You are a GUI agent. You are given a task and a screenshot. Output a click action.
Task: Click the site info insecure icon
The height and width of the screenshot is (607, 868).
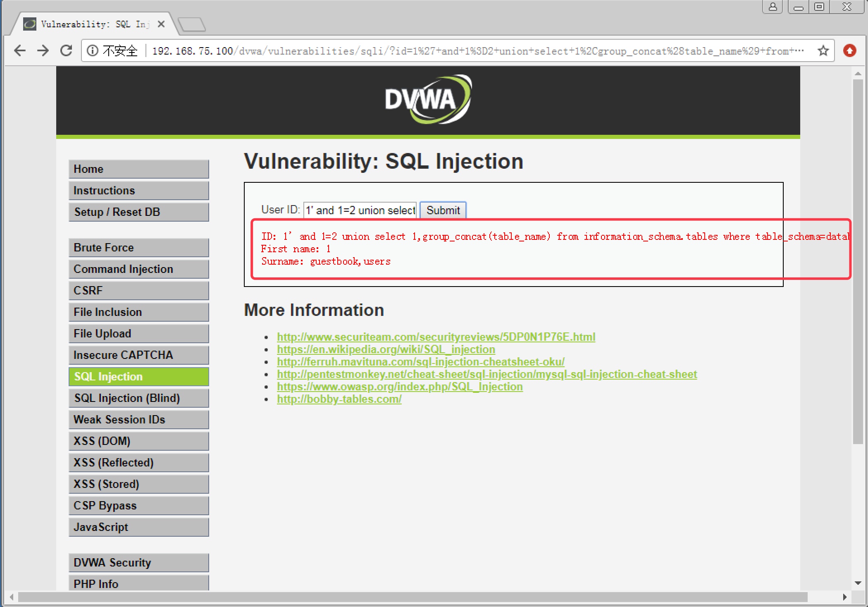(93, 51)
